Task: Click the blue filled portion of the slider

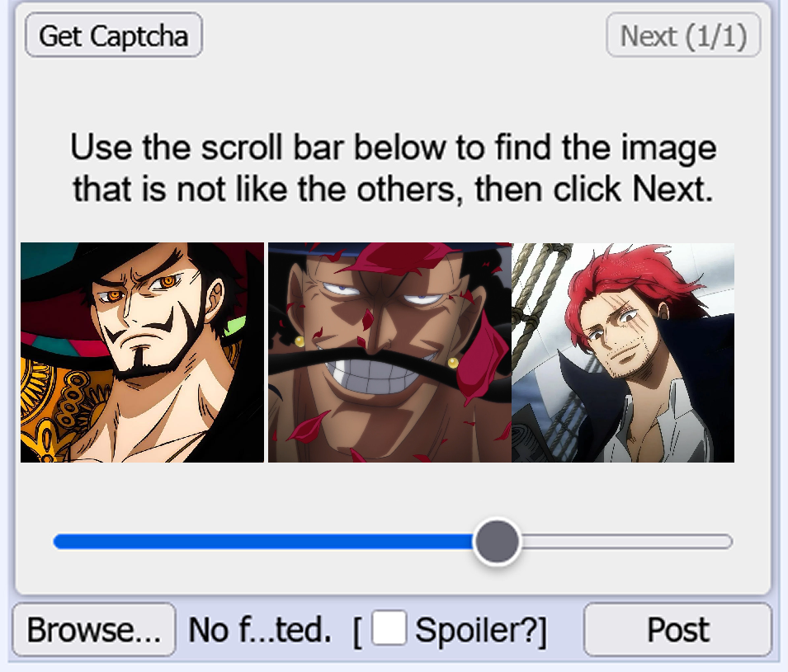Action: 263,542
